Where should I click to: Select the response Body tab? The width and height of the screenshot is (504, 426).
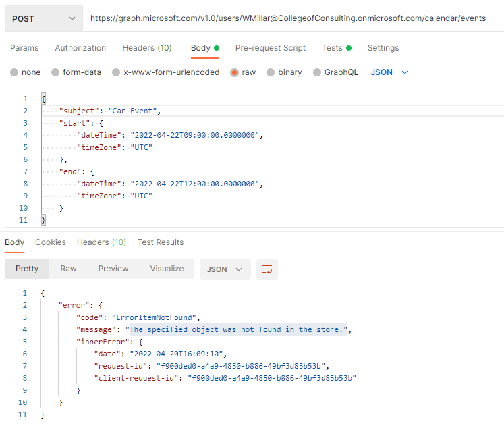pos(14,242)
